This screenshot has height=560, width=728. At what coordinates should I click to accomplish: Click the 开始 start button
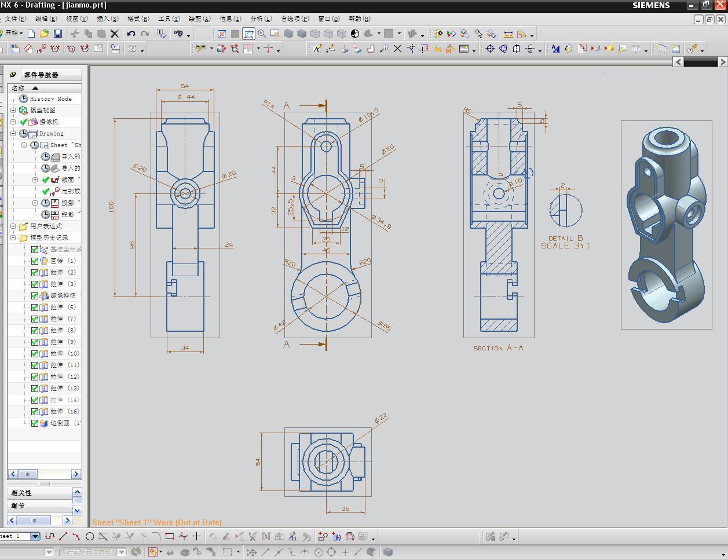(12, 34)
